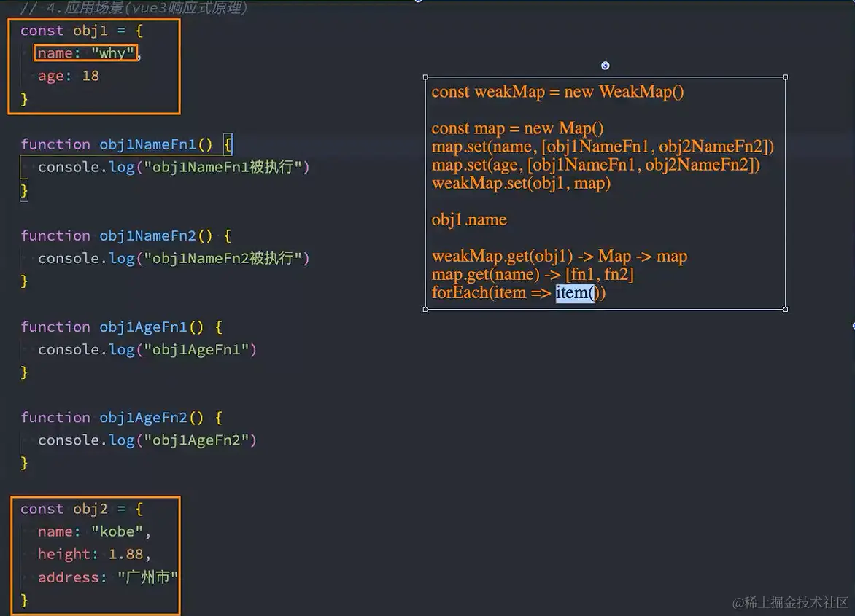Click the "age: 18" property line
Viewport: 855px width, 616px height.
click(68, 76)
